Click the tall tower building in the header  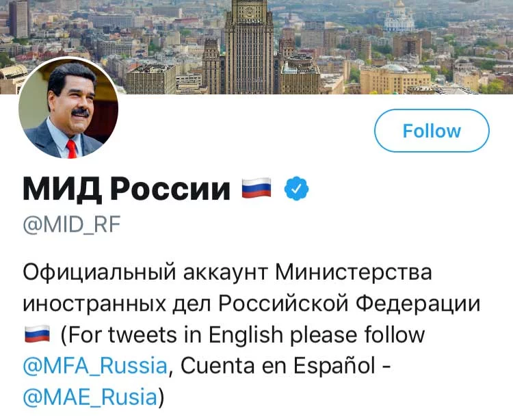pos(249,41)
